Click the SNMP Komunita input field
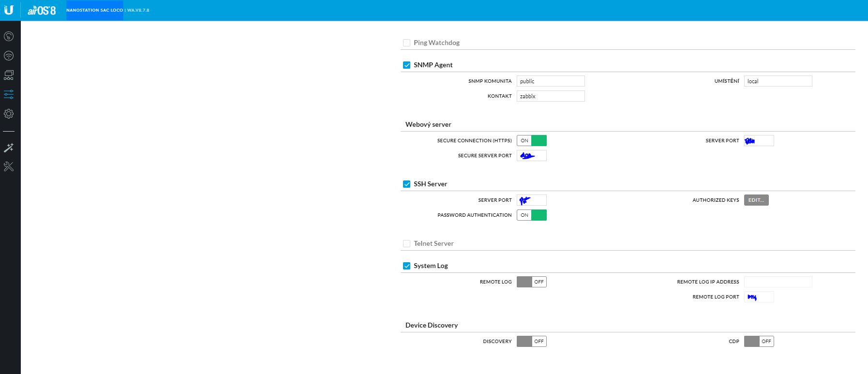 coord(551,81)
